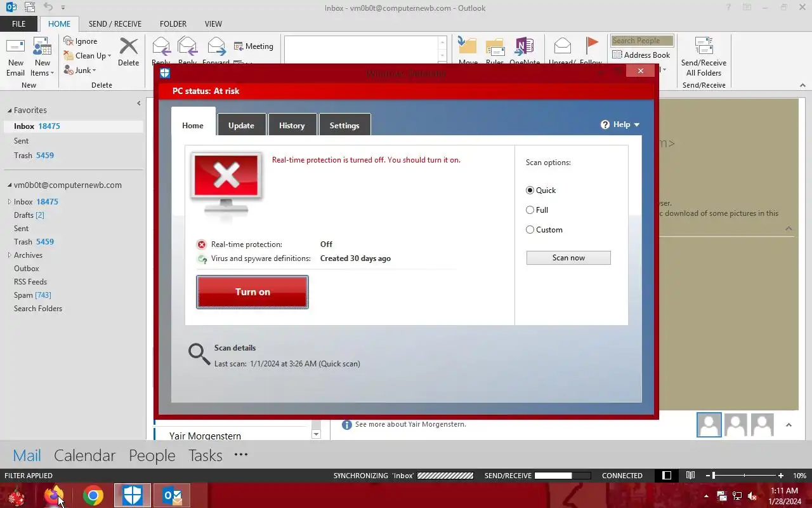Open the Defender History tab
The height and width of the screenshot is (508, 812).
(x=292, y=125)
